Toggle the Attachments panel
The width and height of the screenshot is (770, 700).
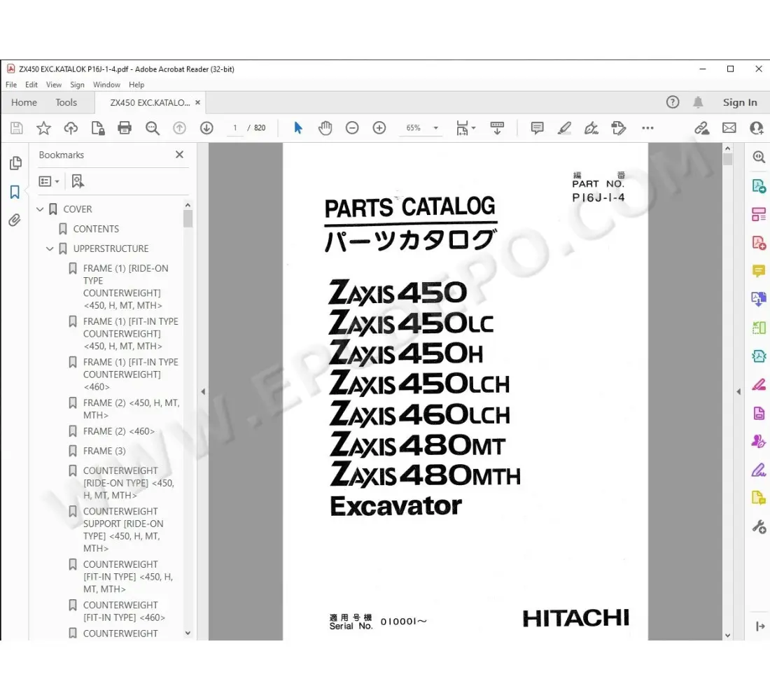coord(15,220)
